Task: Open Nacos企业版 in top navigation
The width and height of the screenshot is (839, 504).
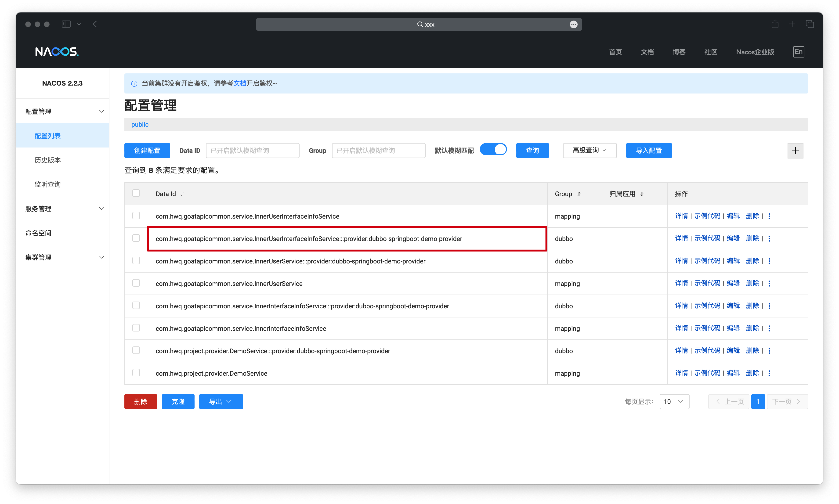Action: [755, 52]
